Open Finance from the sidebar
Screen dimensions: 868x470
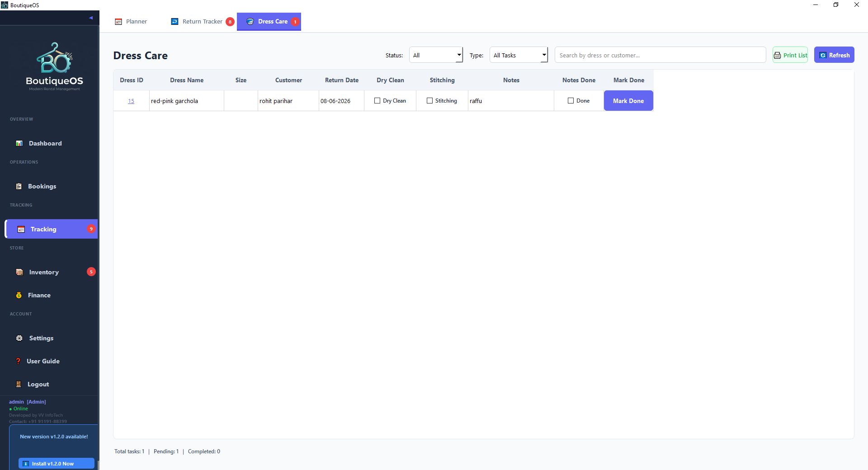pos(51,295)
